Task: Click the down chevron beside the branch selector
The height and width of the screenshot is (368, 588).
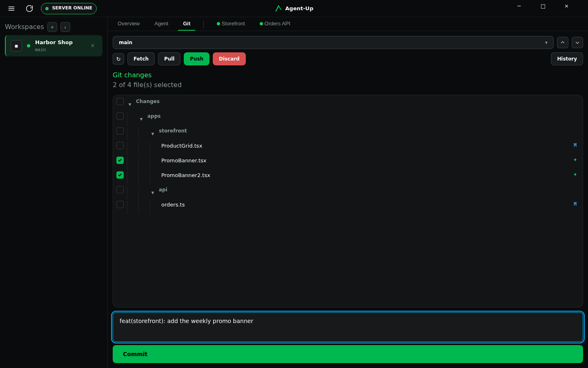Action: point(577,43)
